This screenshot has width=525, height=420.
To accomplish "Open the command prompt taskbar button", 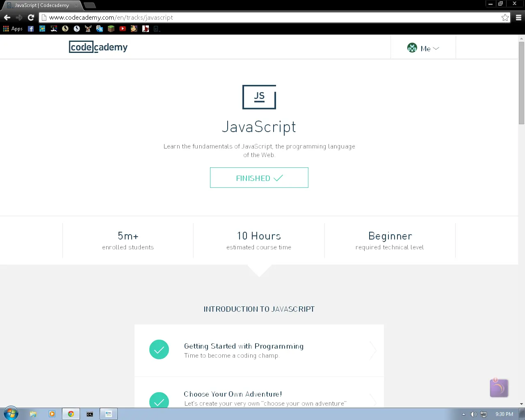I will pyautogui.click(x=90, y=414).
